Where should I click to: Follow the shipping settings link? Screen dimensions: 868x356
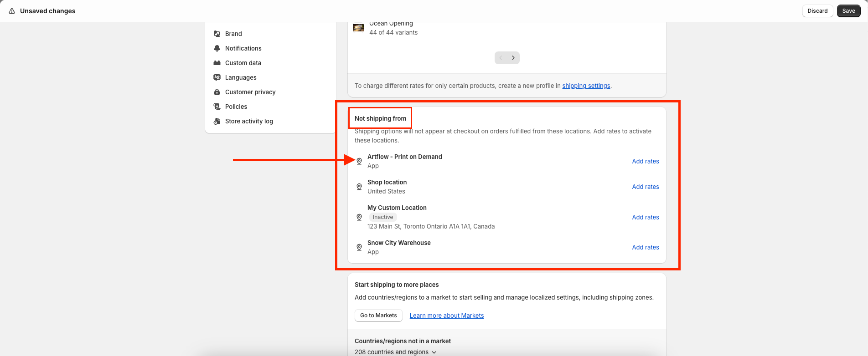586,86
